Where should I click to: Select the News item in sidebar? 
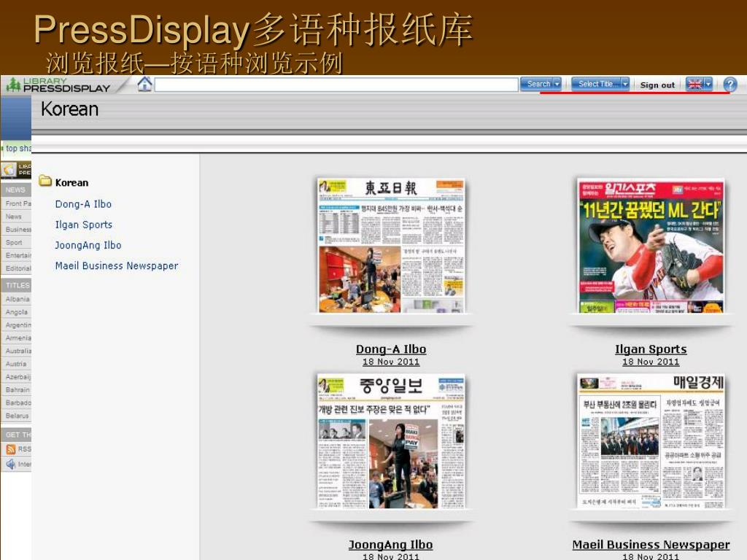(15, 216)
